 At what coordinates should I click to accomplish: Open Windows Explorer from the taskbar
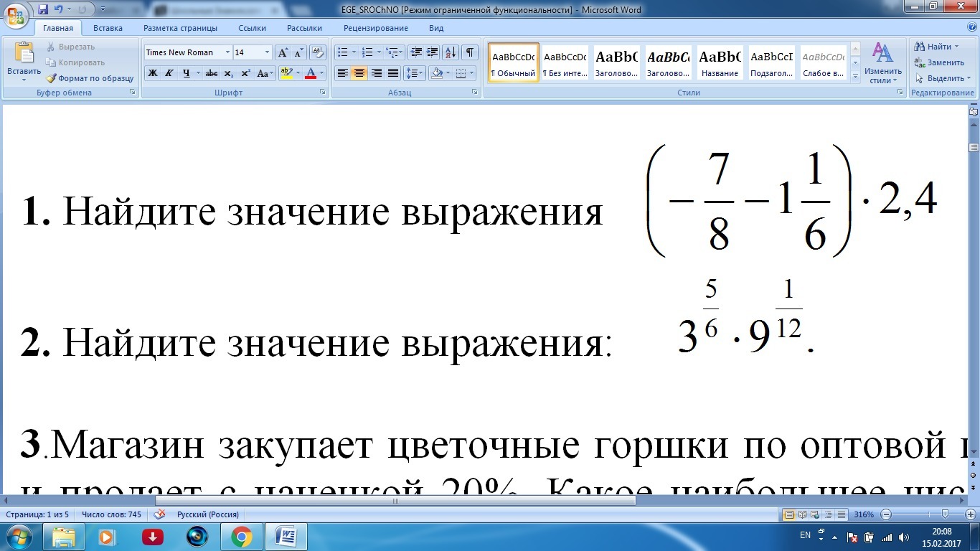pyautogui.click(x=64, y=537)
